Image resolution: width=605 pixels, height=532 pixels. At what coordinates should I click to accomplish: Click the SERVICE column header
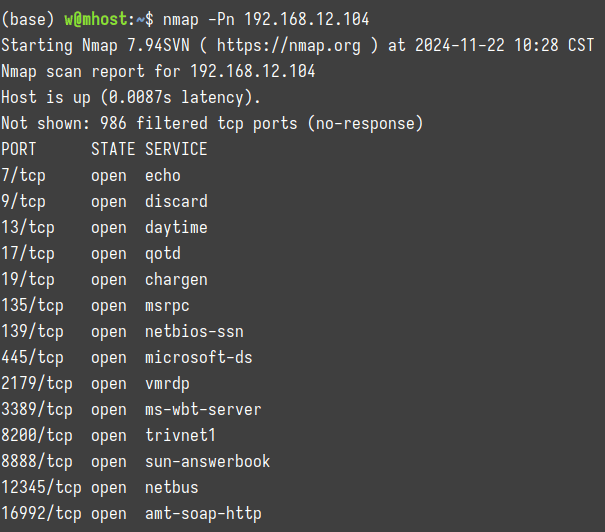click(x=176, y=149)
